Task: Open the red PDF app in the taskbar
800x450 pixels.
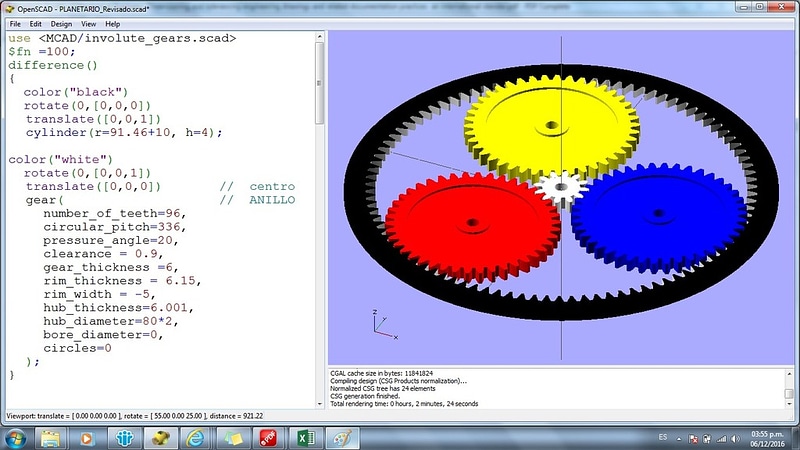Action: tap(268, 438)
